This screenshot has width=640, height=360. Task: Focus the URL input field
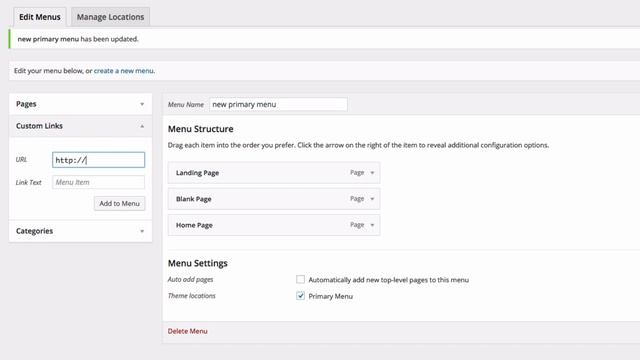(98, 160)
